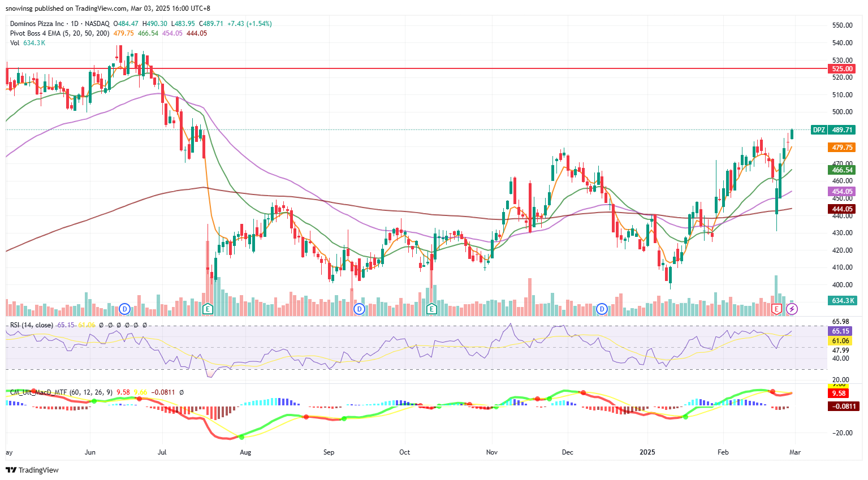
Task: Select the RSI (14, close) indicator legend
Action: click(32, 325)
